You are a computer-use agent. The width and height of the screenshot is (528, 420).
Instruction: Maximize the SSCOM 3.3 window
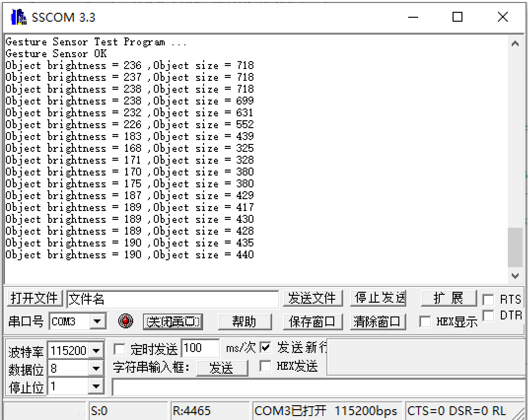[x=458, y=17]
